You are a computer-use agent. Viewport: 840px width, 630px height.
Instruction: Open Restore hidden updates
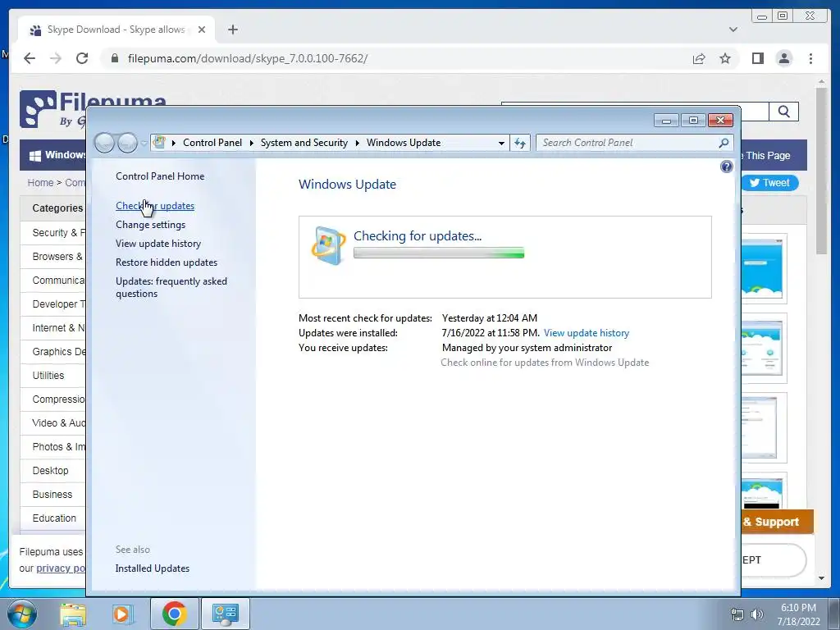[x=167, y=262]
